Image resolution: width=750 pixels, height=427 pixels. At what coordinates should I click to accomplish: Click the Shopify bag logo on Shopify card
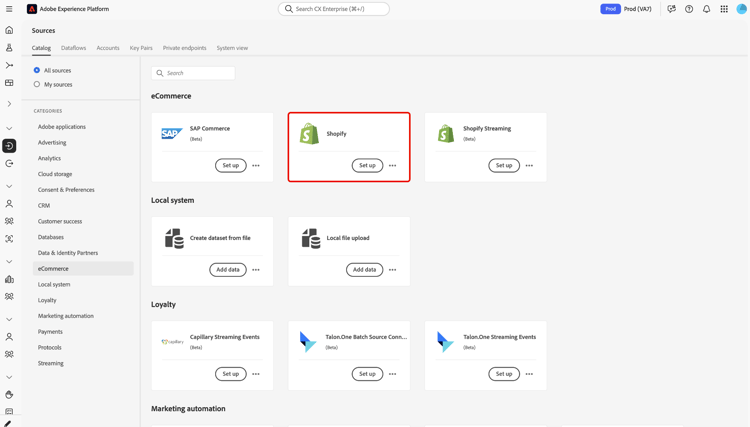309,133
